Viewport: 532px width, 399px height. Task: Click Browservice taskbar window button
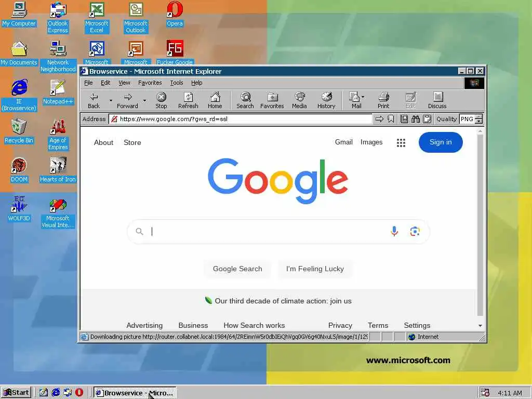click(x=135, y=393)
